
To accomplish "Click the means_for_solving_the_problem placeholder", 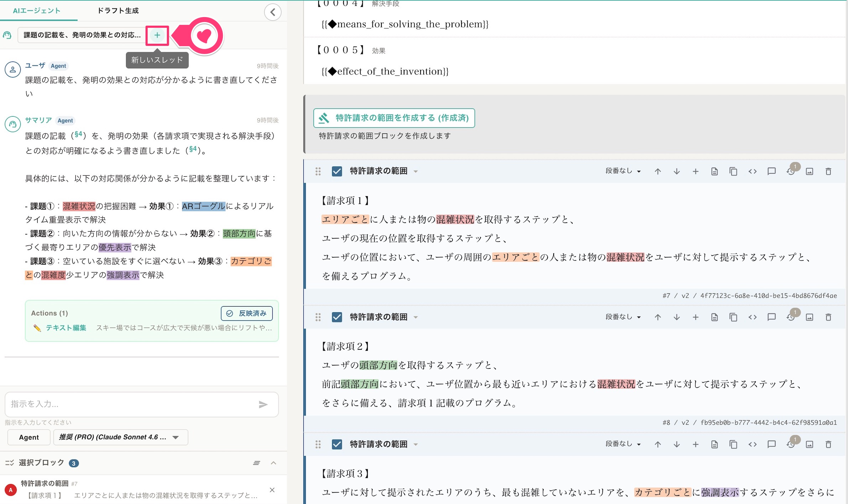I will tap(405, 24).
